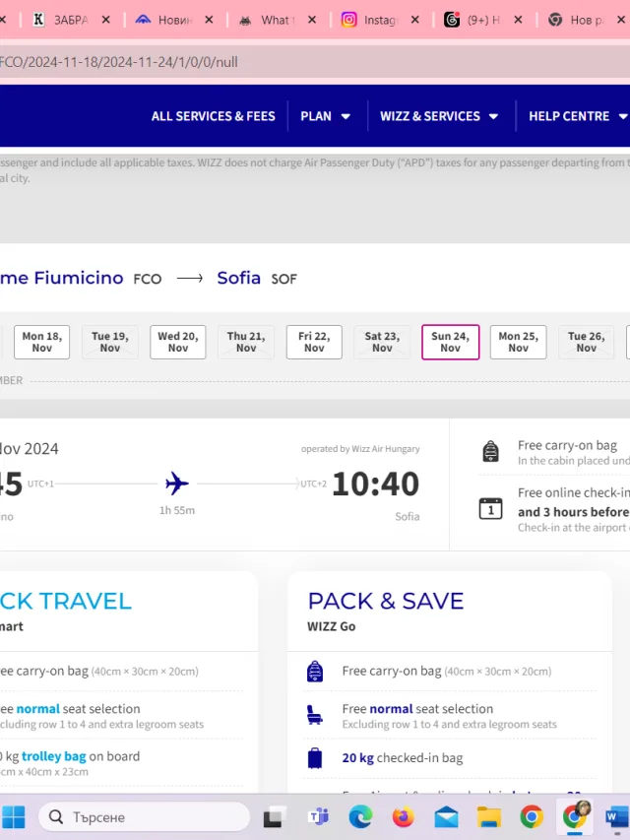Open Microsoft Edge from the taskbar
630x840 pixels.
pos(360,817)
